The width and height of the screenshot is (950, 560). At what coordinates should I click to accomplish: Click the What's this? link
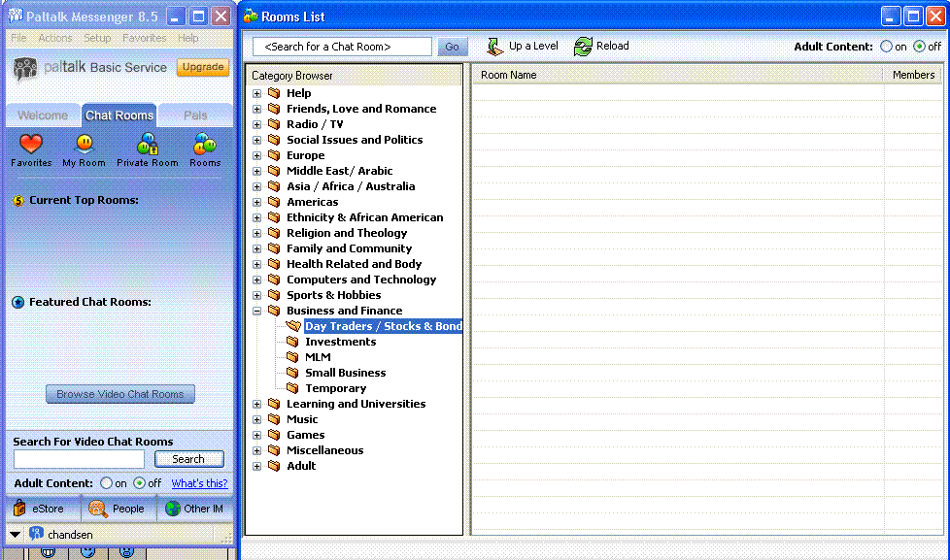[x=199, y=483]
